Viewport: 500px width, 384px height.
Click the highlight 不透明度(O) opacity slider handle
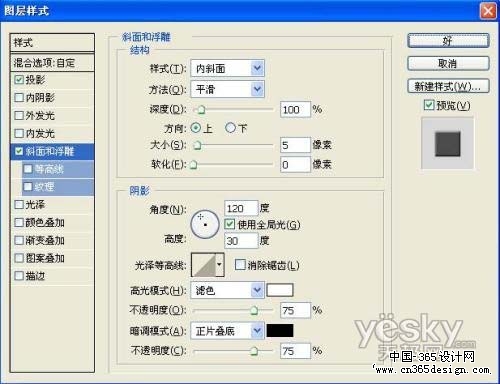(x=254, y=311)
